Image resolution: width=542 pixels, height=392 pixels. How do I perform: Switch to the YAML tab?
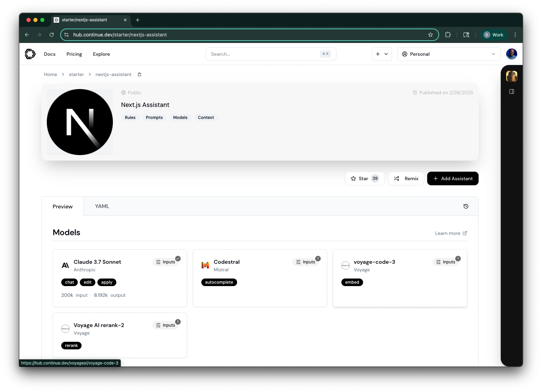102,206
